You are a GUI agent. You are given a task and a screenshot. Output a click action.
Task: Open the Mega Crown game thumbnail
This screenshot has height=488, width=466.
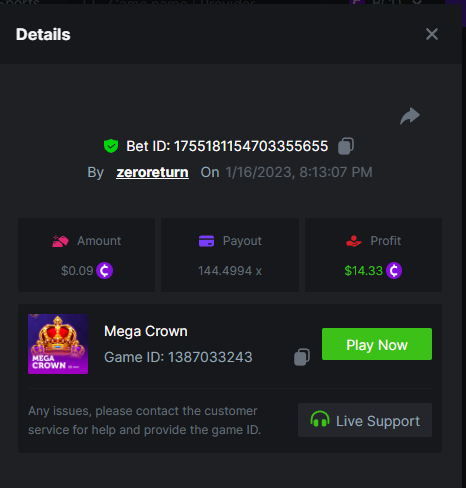[x=58, y=344]
